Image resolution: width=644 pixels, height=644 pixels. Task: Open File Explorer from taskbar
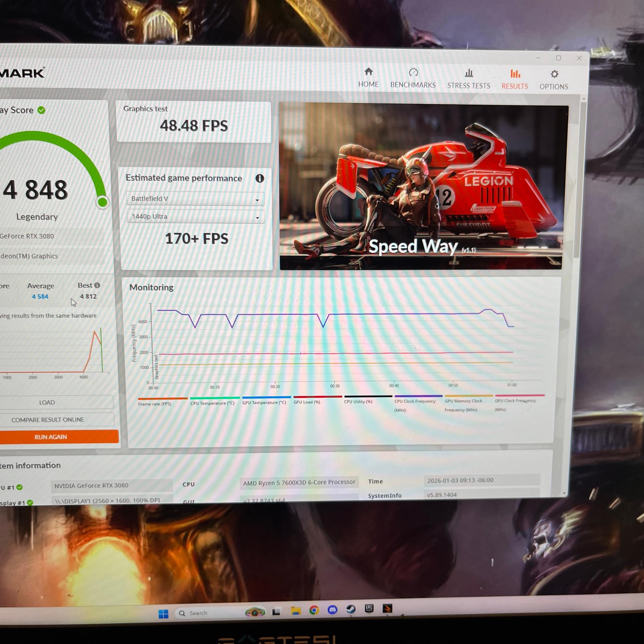coord(295,611)
